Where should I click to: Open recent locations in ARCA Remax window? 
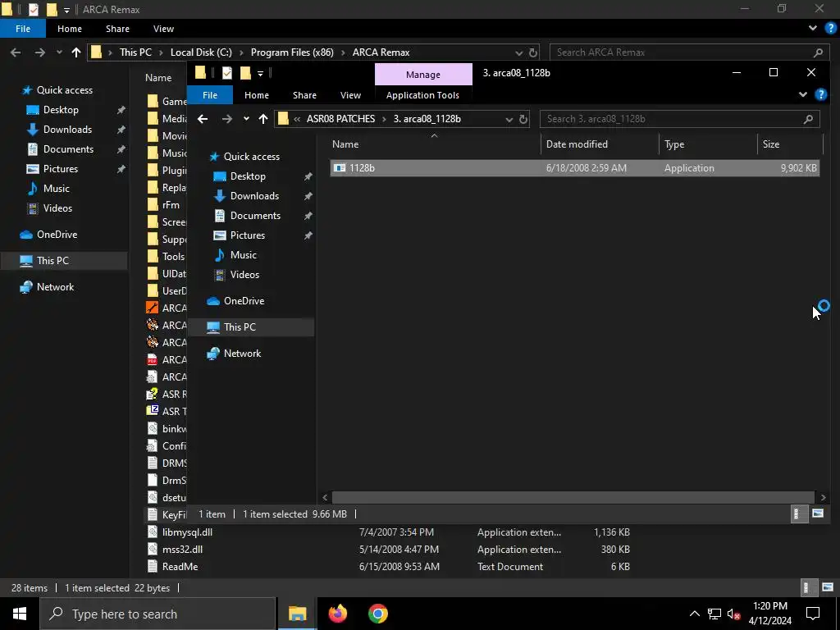tap(59, 52)
